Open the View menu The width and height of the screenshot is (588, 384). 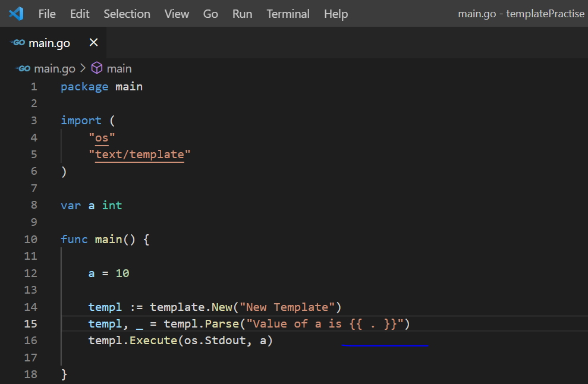point(177,14)
